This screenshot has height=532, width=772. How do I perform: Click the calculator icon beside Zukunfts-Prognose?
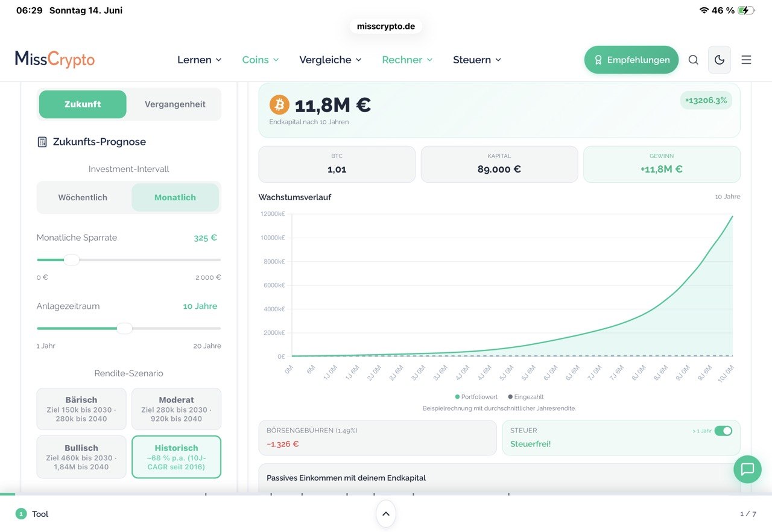tap(42, 142)
